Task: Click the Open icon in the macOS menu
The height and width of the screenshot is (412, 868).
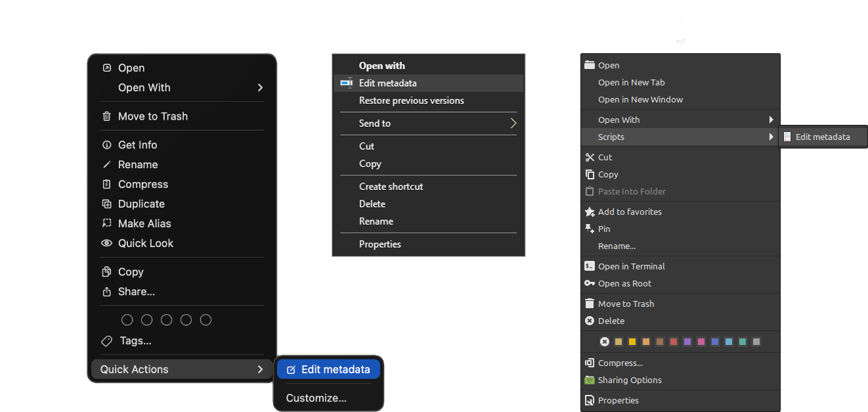Action: (107, 68)
